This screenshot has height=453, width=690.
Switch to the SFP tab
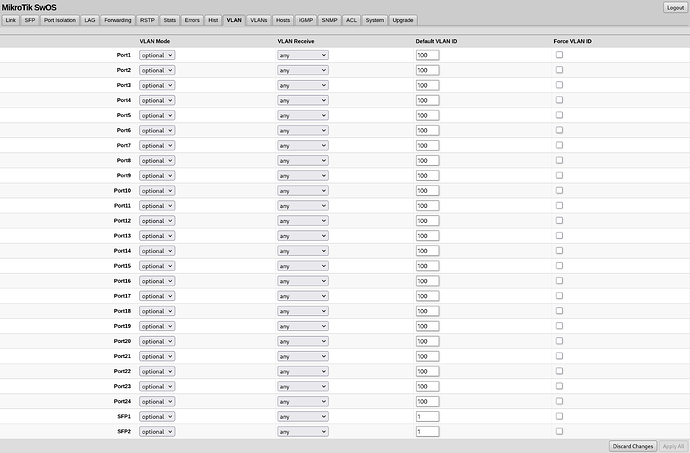(x=30, y=20)
